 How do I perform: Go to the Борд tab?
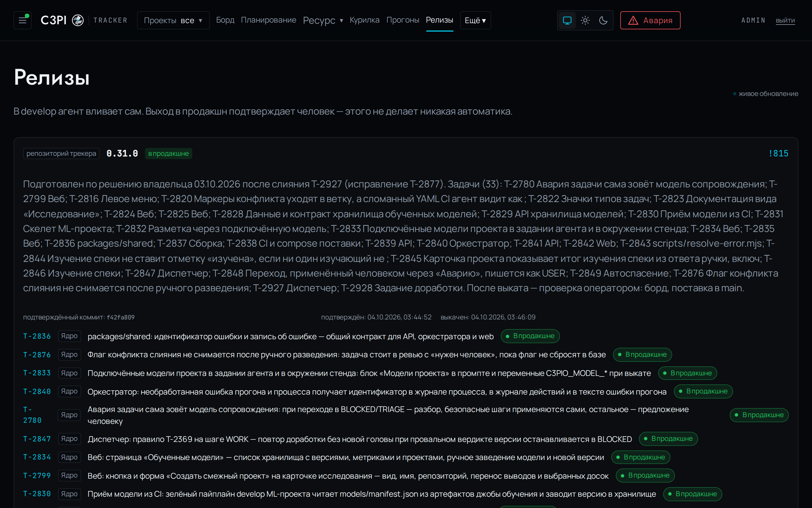225,20
